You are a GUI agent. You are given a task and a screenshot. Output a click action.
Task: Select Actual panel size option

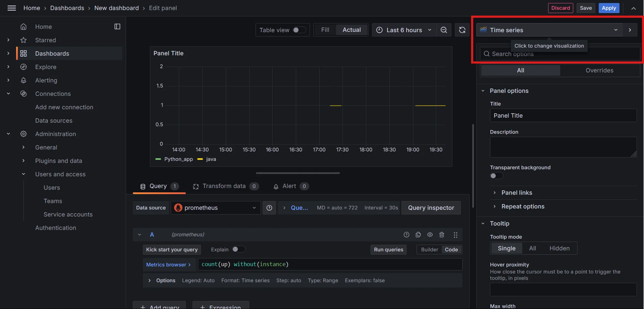coord(352,30)
